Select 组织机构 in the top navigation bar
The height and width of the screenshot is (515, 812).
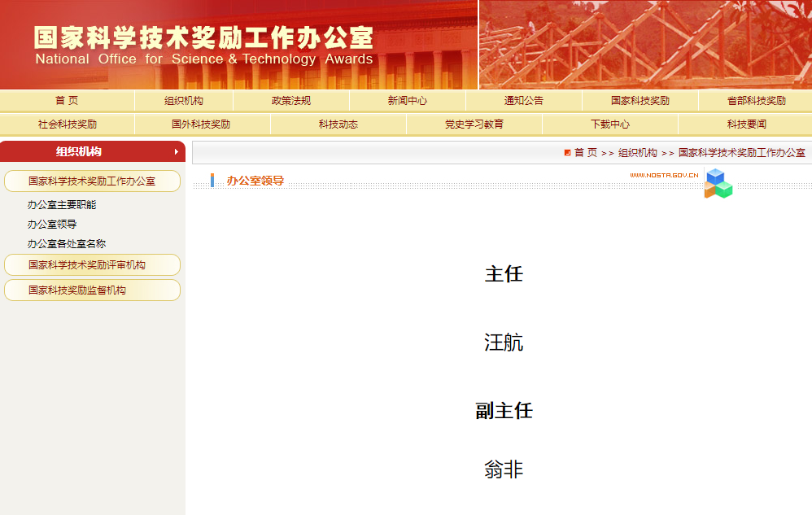(x=184, y=101)
